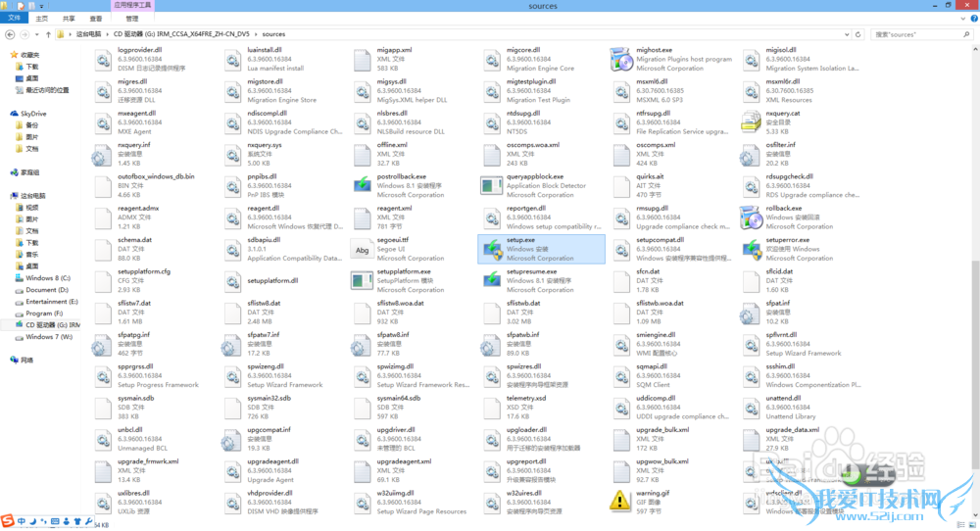Select the setupcompat.dll file name

(660, 240)
